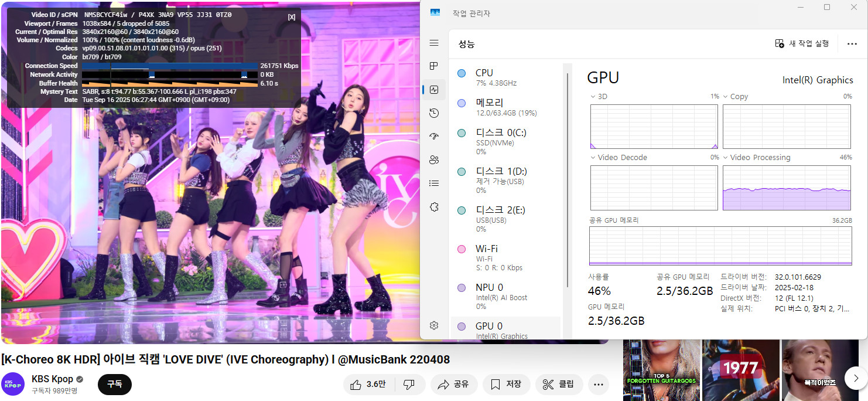Viewport: 868px width, 401px height.
Task: Open the KBS Kpop channel name link
Action: tap(52, 379)
